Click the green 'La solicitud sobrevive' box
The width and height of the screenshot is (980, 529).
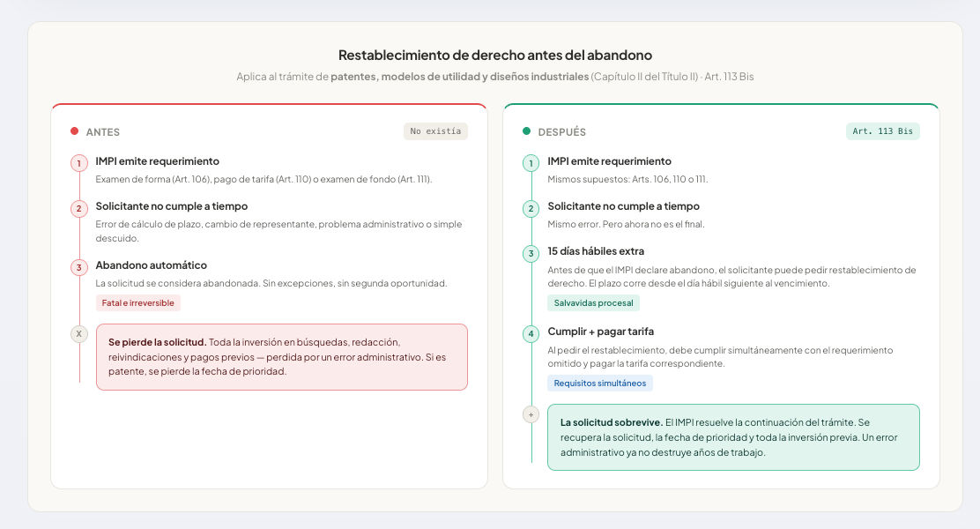(x=734, y=437)
